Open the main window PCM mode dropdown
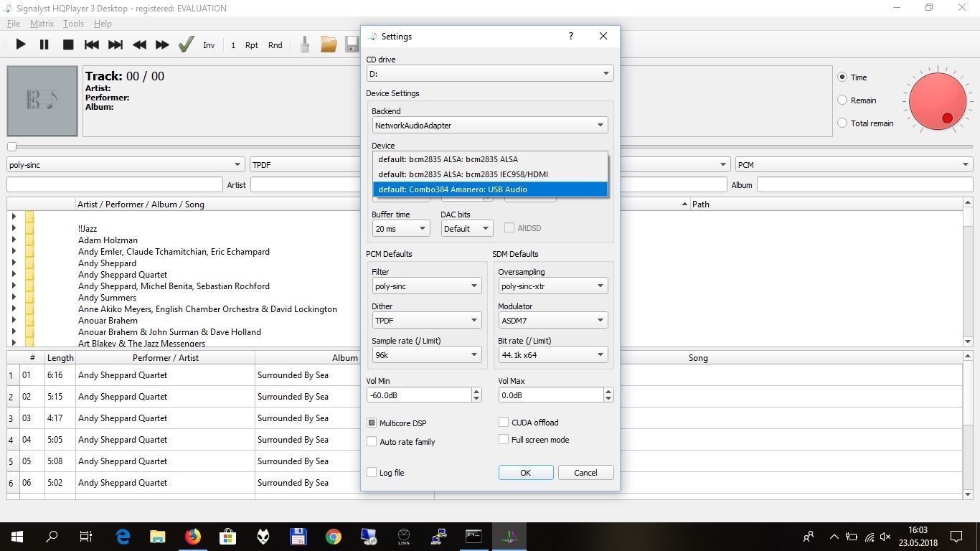 pos(854,164)
